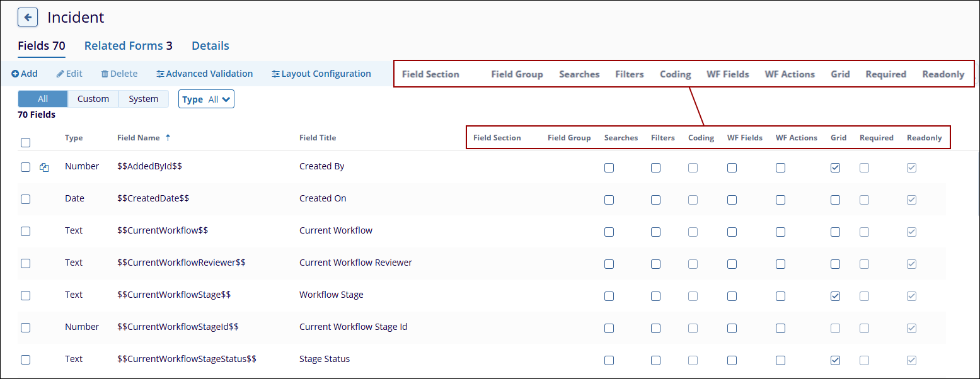
Task: Click the Field Title column header
Action: pos(318,137)
